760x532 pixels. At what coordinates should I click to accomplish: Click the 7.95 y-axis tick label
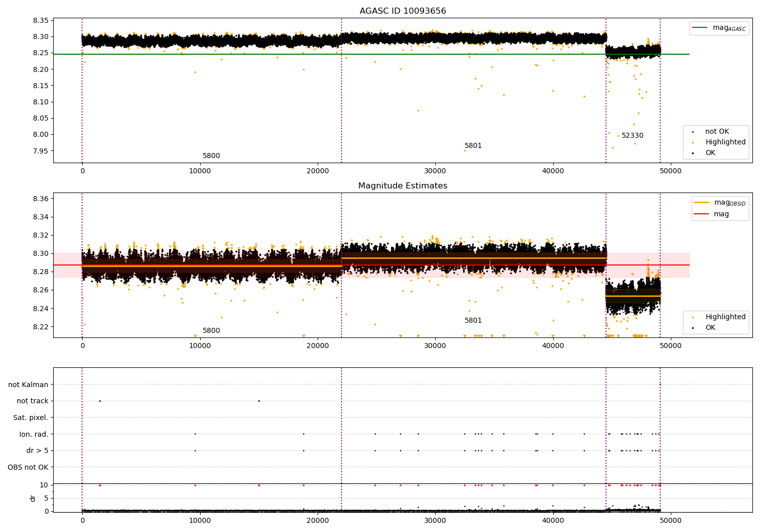point(40,151)
